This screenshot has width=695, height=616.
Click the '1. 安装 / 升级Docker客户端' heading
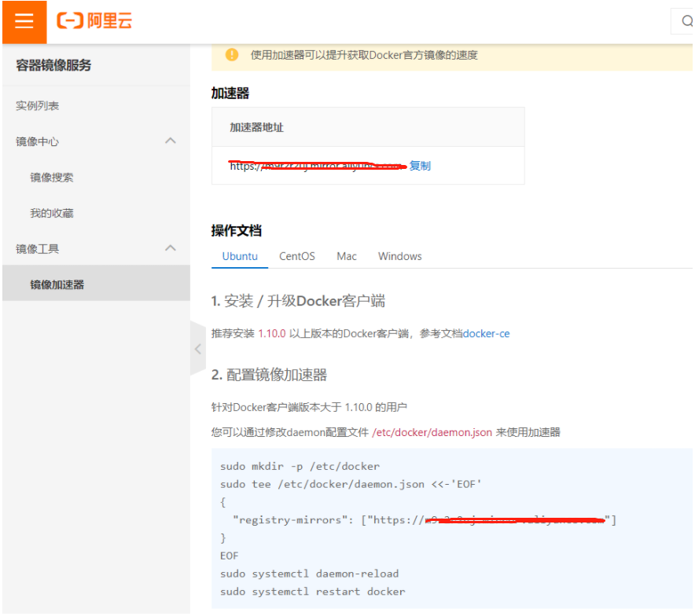[x=298, y=301]
